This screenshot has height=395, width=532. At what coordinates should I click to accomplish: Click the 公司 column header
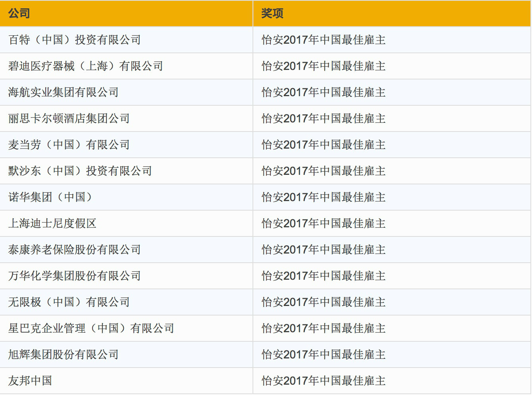tap(19, 14)
